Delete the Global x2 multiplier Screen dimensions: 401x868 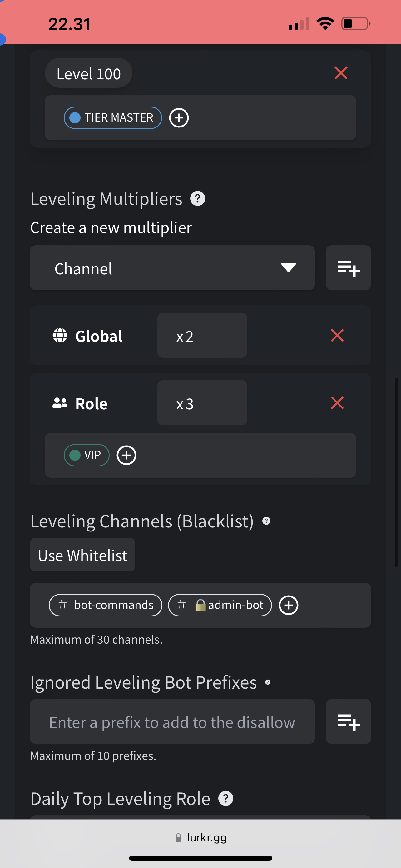pos(337,335)
